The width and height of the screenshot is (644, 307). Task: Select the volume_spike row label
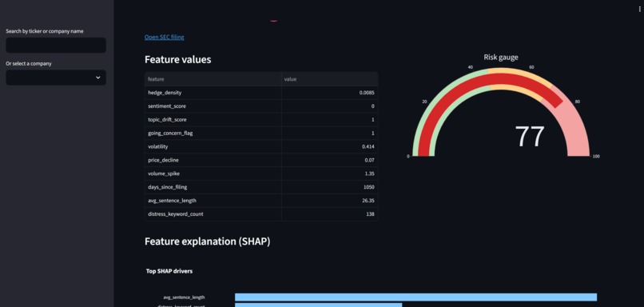(x=164, y=173)
